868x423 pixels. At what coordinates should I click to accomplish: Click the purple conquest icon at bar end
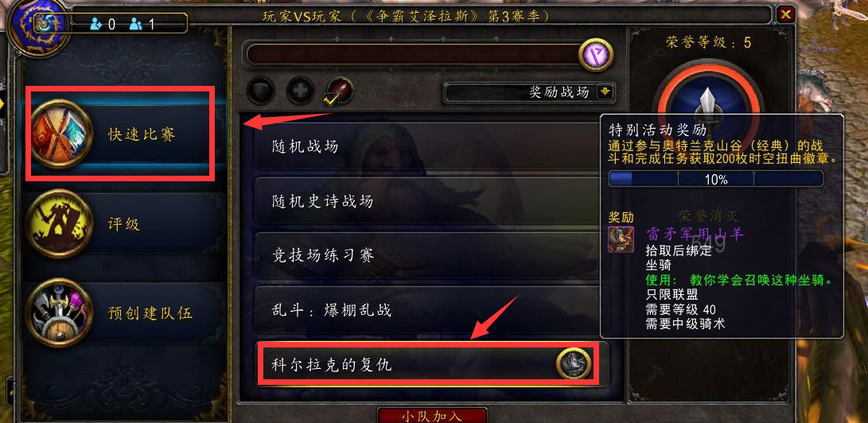click(596, 55)
